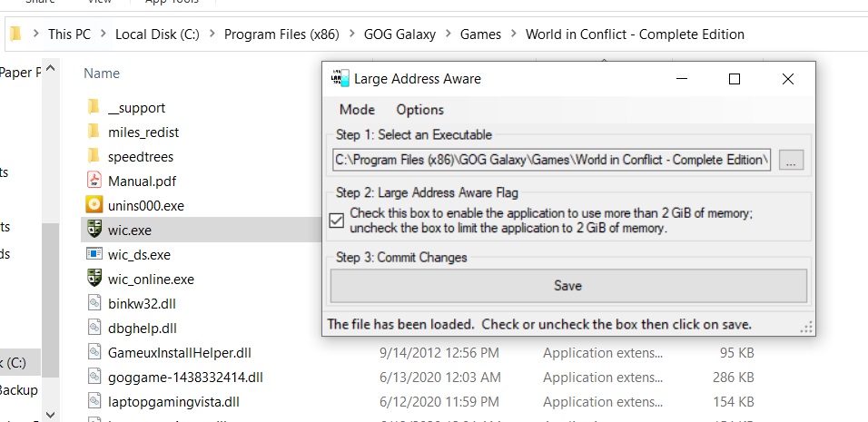Maximize the Large Address Aware window
868x422 pixels.
[x=734, y=79]
